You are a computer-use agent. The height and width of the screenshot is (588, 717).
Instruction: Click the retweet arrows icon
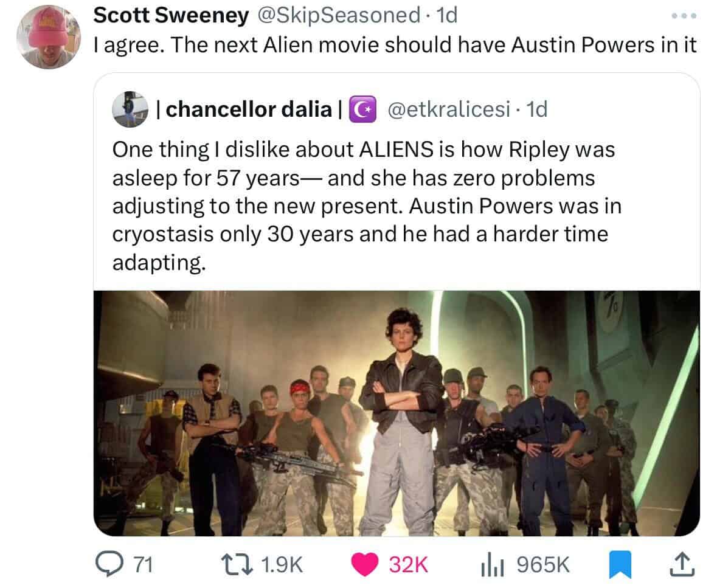coord(237,564)
